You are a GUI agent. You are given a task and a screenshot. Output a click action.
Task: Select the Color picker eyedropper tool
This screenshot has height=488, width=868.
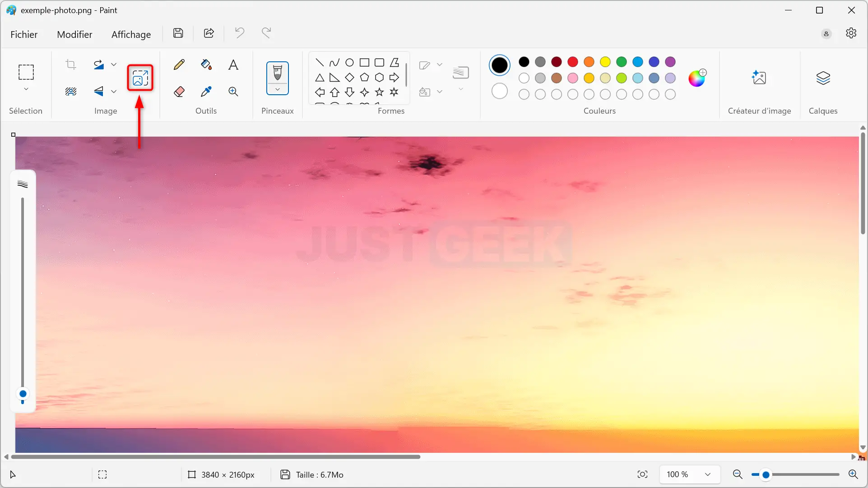point(206,92)
